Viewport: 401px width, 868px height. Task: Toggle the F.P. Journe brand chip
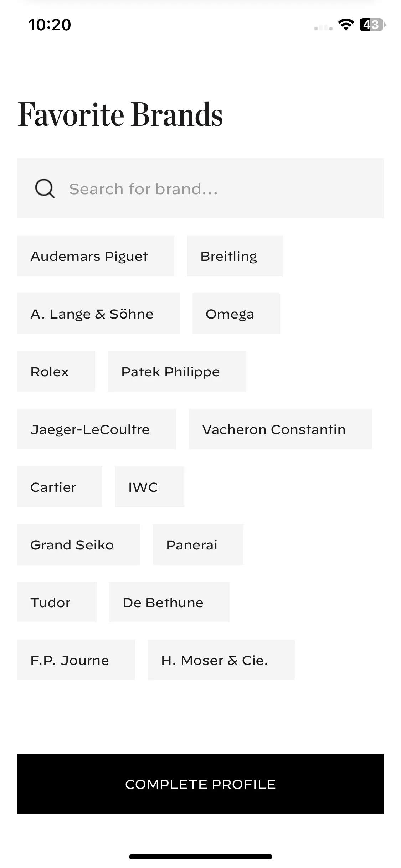point(76,660)
